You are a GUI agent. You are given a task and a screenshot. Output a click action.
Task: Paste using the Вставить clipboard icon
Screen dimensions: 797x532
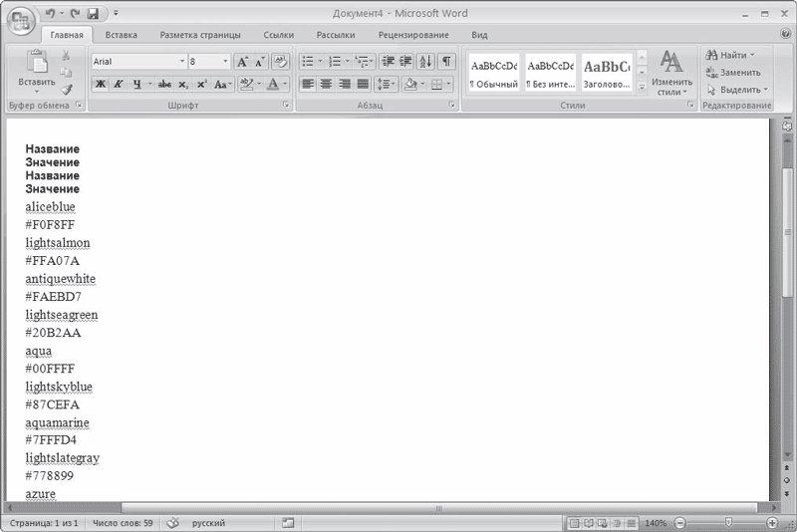(x=37, y=63)
